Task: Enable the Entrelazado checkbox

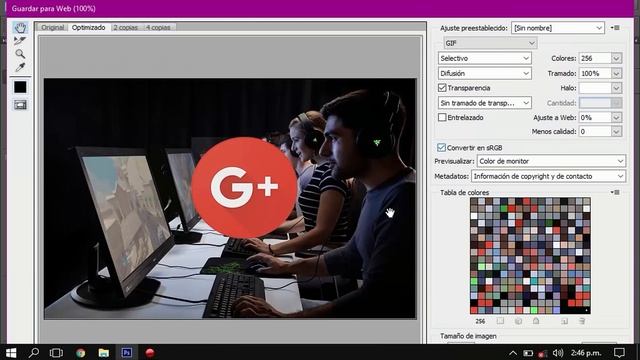Action: [x=442, y=118]
